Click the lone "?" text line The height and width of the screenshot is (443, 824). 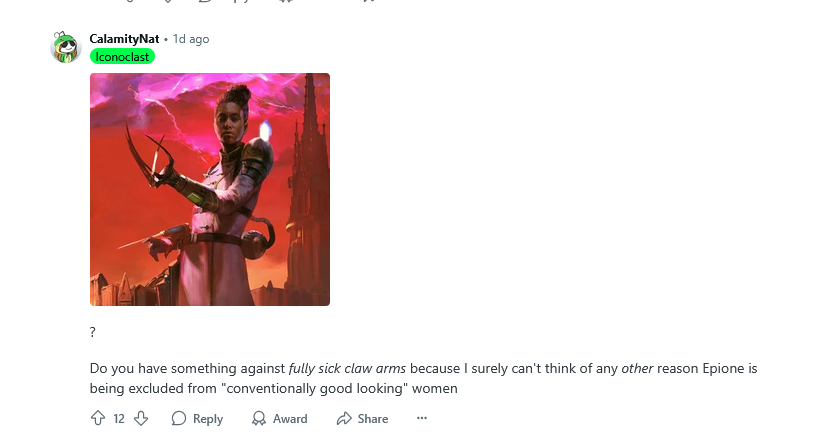tap(93, 332)
